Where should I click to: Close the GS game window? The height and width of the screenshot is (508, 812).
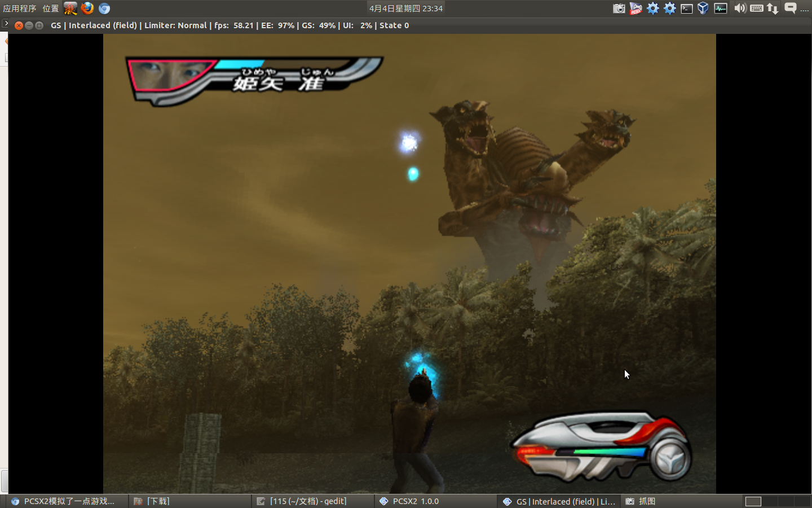pos(19,25)
